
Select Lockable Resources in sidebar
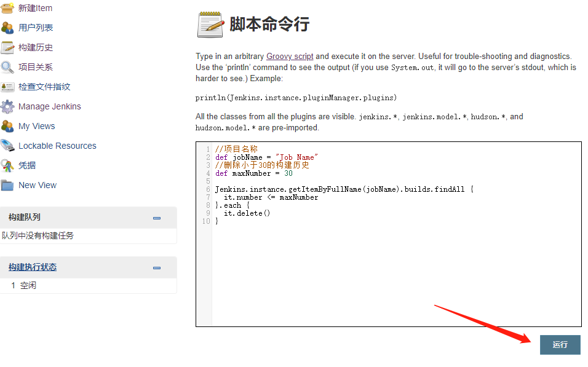[57, 146]
